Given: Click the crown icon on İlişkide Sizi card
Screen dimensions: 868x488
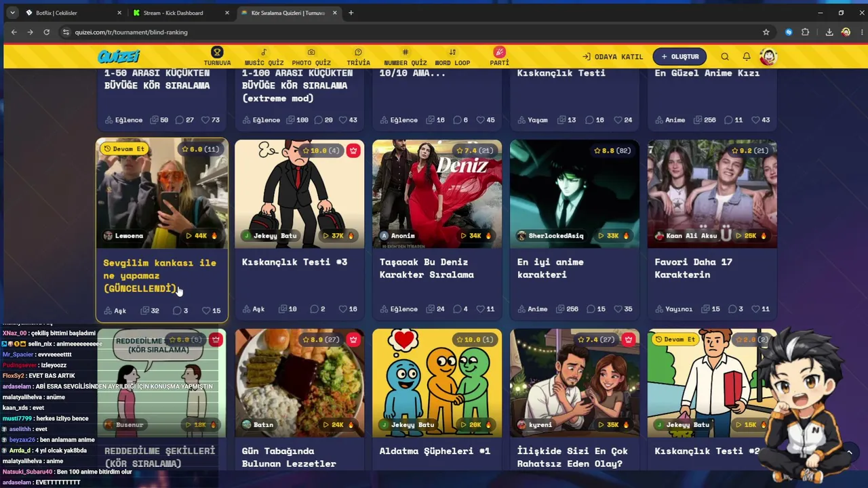Looking at the screenshot, I should (628, 340).
